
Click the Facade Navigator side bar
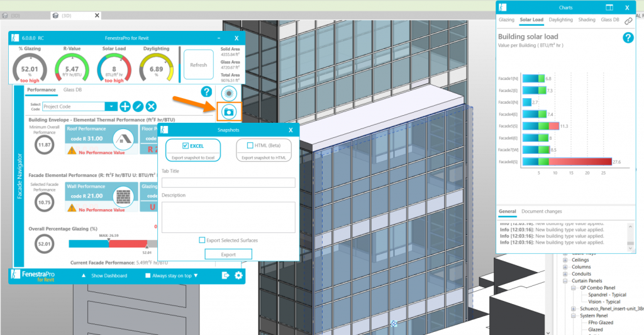click(x=19, y=176)
